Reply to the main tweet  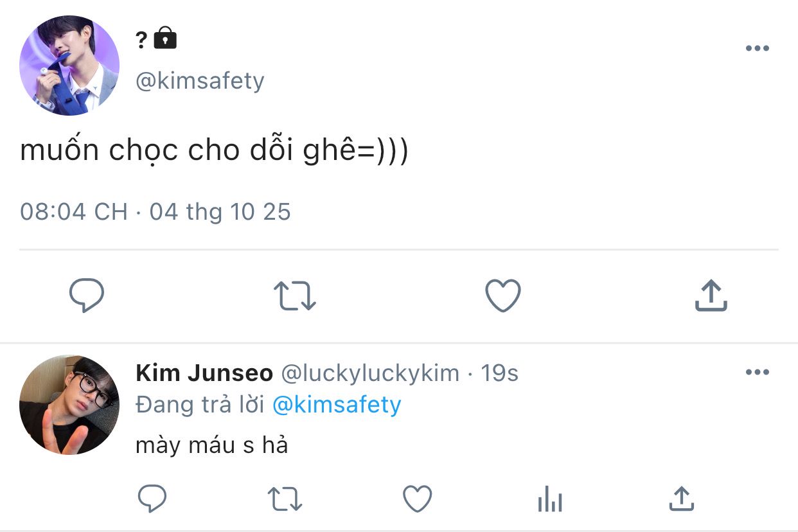(87, 296)
